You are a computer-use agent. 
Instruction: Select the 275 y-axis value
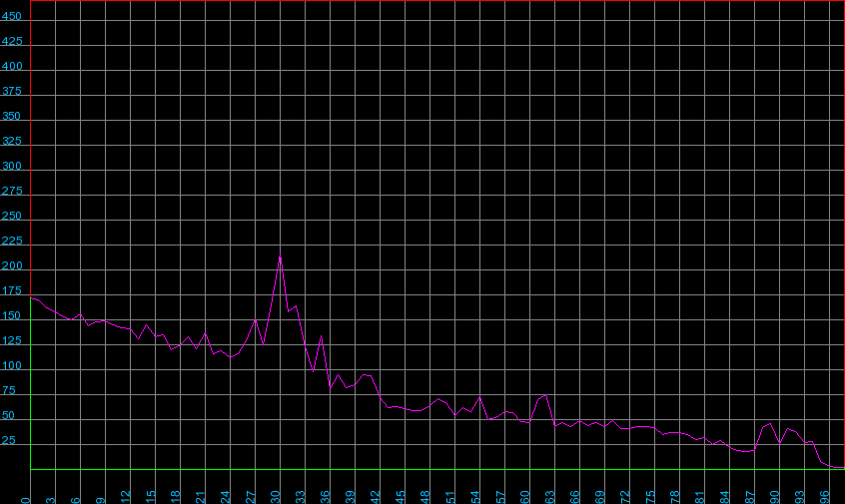[x=11, y=191]
